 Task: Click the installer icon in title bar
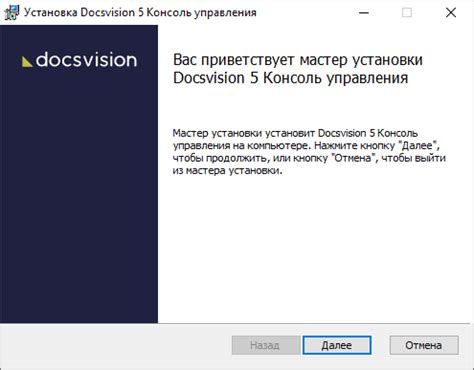(11, 13)
